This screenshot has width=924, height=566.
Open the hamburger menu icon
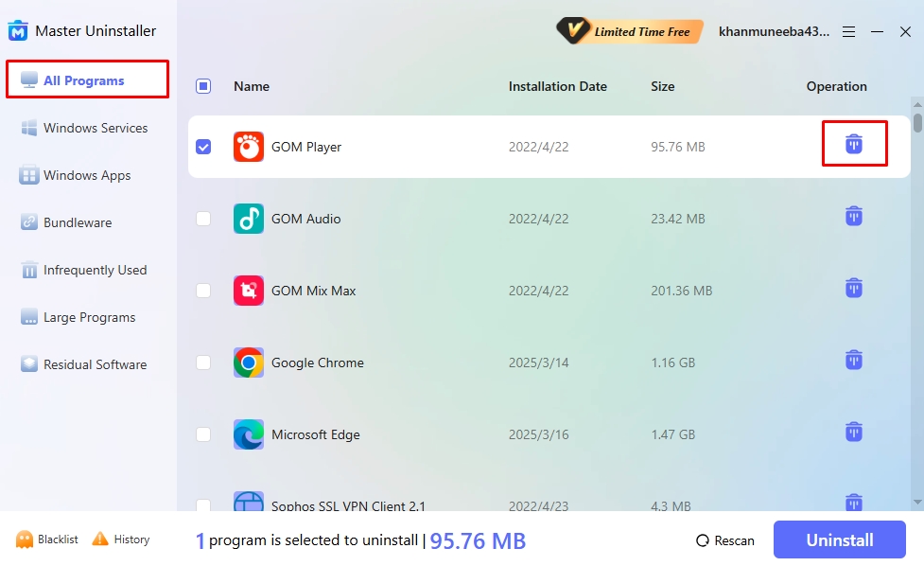[x=848, y=32]
